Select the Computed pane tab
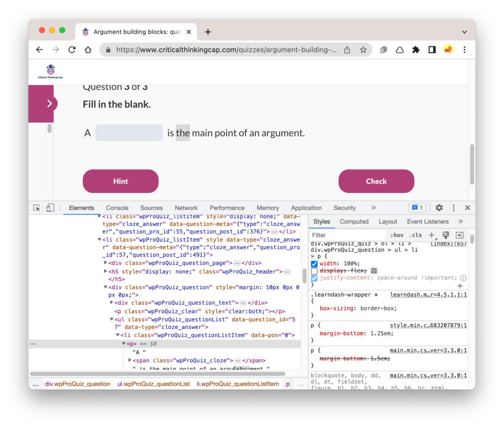Viewport: 504px width, 427px height. 354,222
